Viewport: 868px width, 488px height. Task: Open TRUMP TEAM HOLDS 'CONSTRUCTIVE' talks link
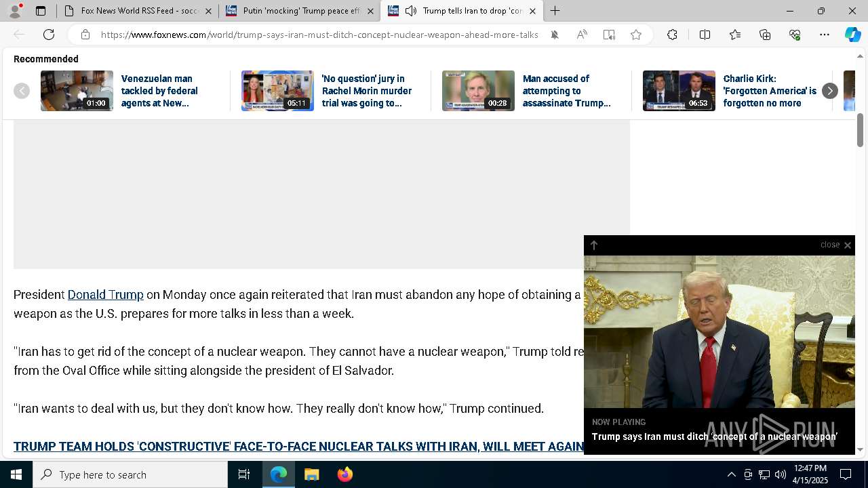click(x=298, y=447)
